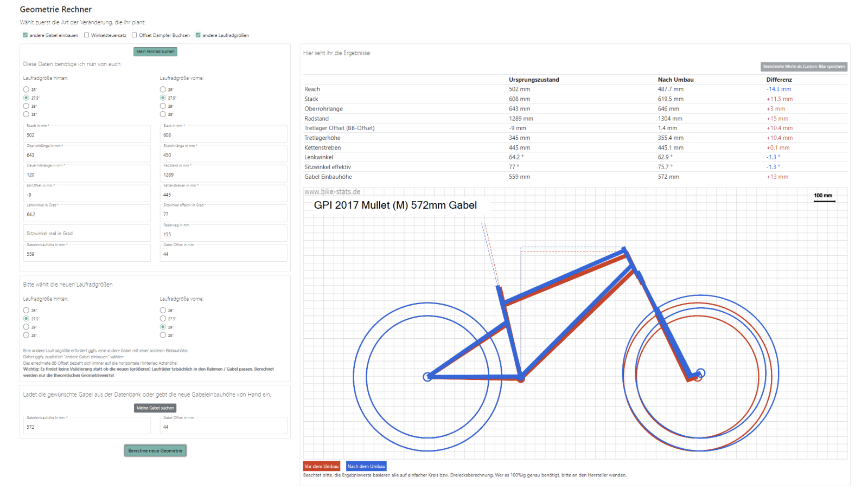Select 26" in the top 'Laufradgröße vorne' group
Viewport: 868px width, 490px height.
pyautogui.click(x=163, y=89)
